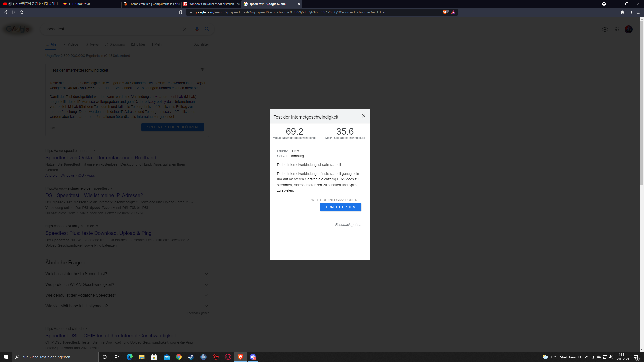Reload the page with refresh icon
Viewport: 644px width, 362px height.
(x=22, y=12)
